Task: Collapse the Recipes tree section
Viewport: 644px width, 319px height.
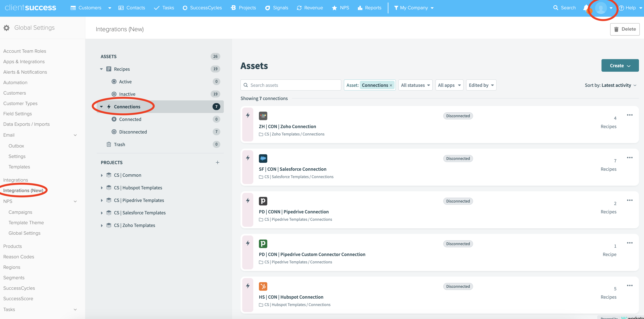Action: pos(101,69)
